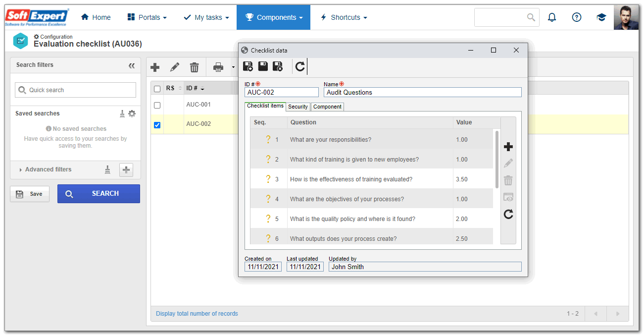Viewport: 644px width, 336px height.
Task: Uncheck the AUC-002 row checkbox
Action: [x=157, y=125]
